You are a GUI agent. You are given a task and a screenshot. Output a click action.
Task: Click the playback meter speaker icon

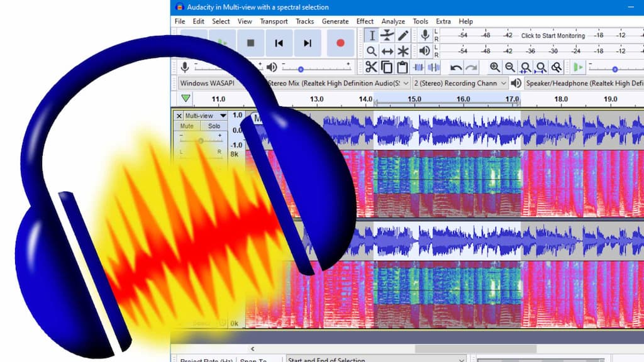pos(425,51)
